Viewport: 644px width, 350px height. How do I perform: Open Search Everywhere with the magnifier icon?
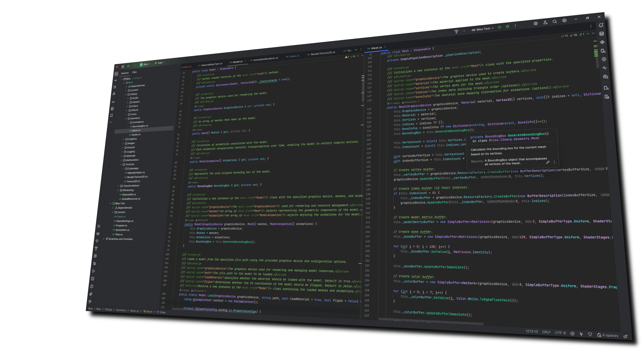pos(555,21)
